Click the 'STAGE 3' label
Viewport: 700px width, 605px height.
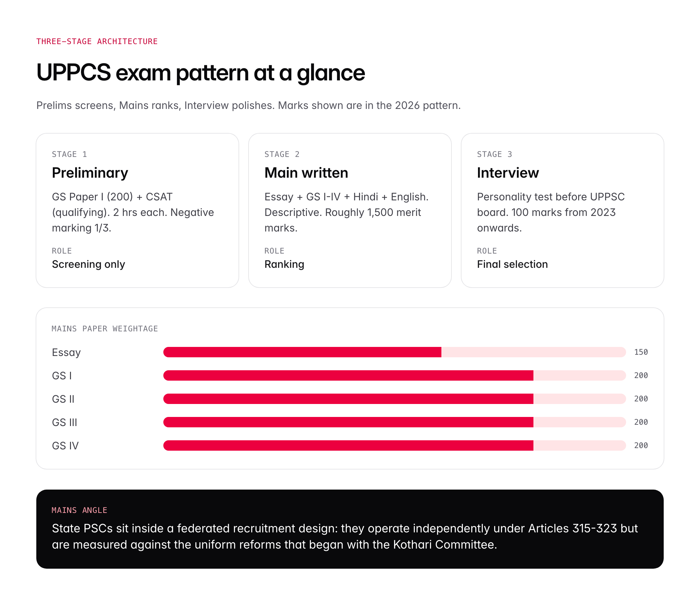pos(494,154)
